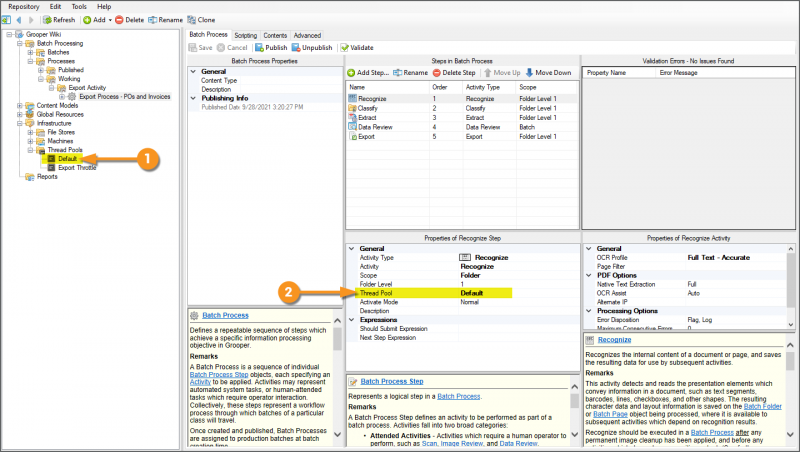Open the Recognize help heading link
This screenshot has width=800, height=452.
tap(614, 340)
